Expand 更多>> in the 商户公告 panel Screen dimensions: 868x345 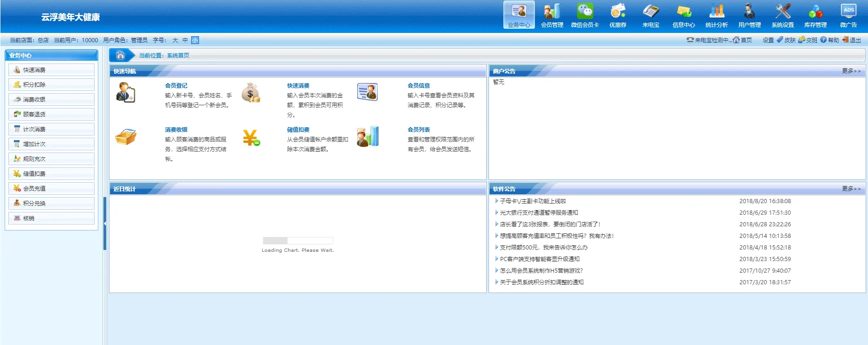(x=851, y=71)
